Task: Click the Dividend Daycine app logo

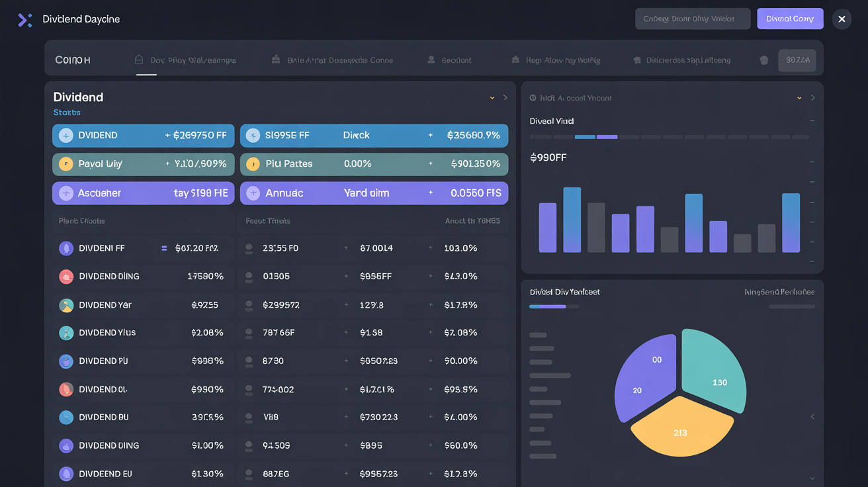Action: pos(25,20)
